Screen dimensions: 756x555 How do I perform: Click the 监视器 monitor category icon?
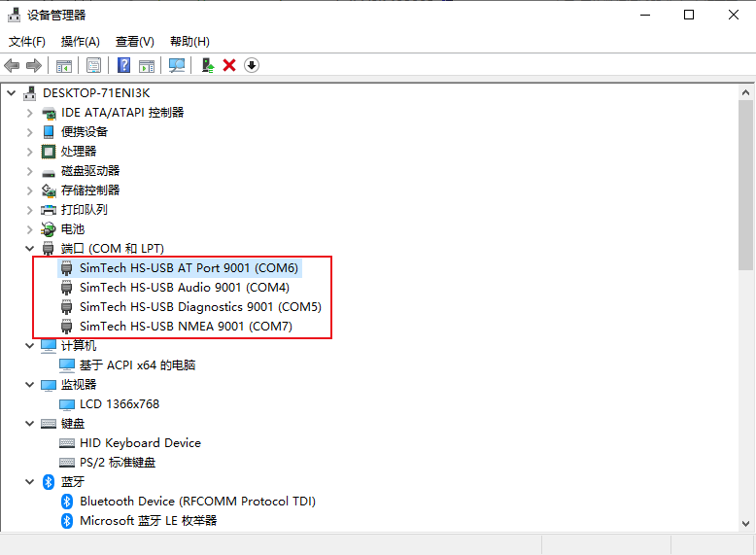tap(49, 385)
